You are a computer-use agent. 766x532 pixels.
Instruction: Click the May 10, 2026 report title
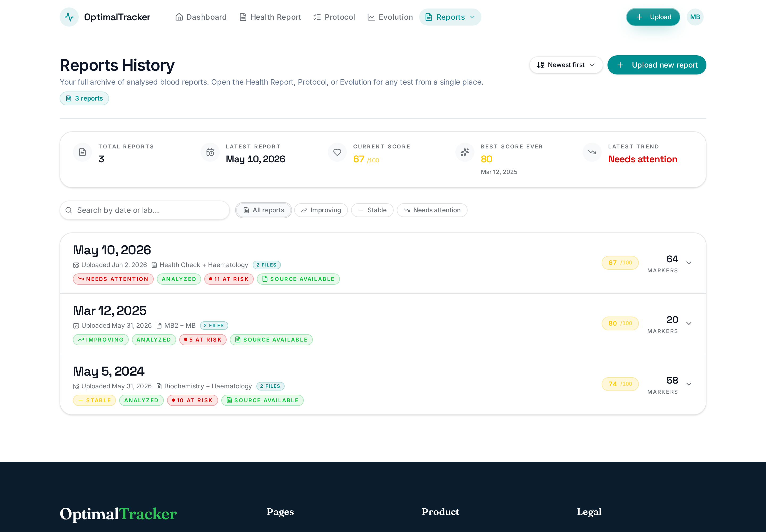(x=112, y=250)
